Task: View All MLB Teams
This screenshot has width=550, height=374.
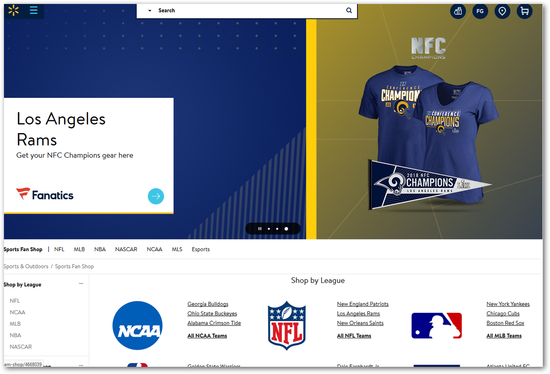Action: (504, 336)
